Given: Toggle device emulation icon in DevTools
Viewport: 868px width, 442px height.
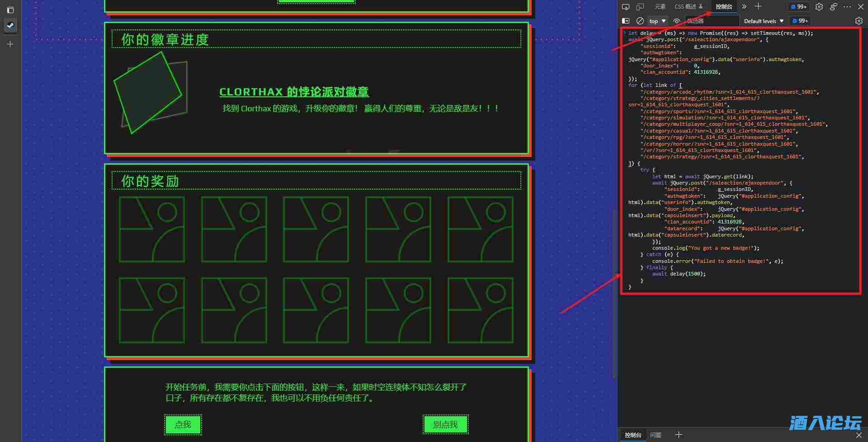Looking at the screenshot, I should pos(640,7).
